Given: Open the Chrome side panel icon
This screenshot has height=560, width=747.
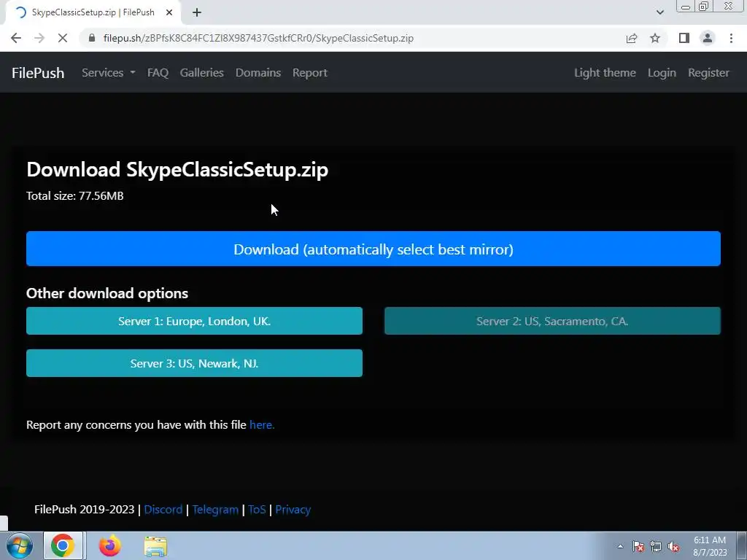Looking at the screenshot, I should click(x=684, y=38).
